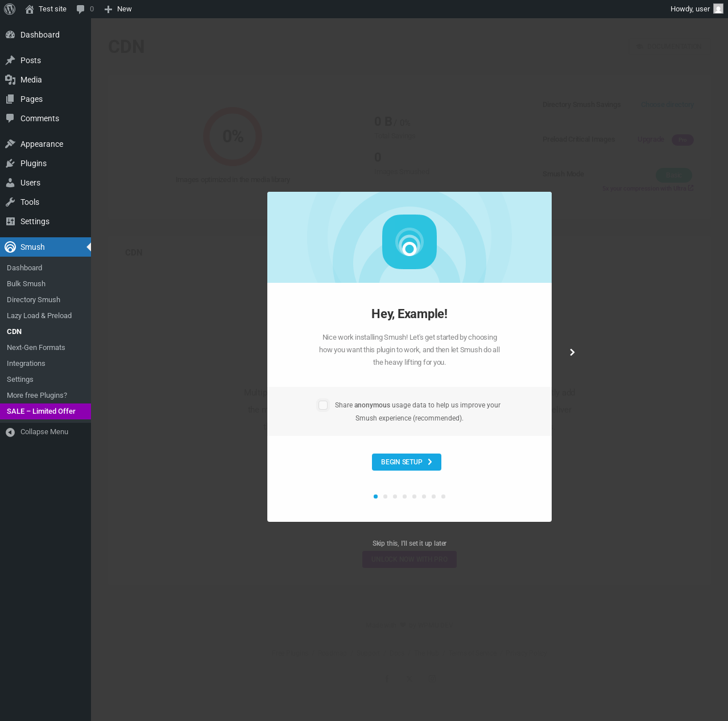Jump to the second onboarding step dot
This screenshot has width=728, height=721.
click(385, 496)
